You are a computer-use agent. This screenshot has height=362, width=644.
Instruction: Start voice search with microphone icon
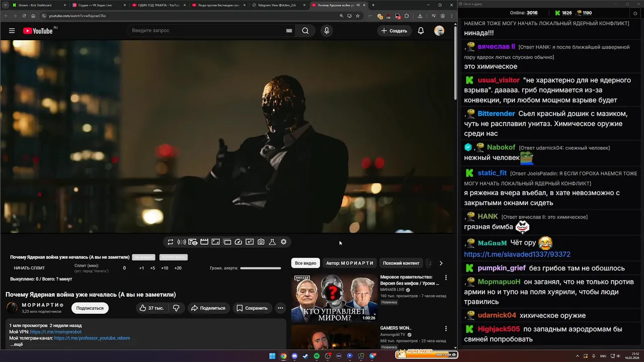327,31
